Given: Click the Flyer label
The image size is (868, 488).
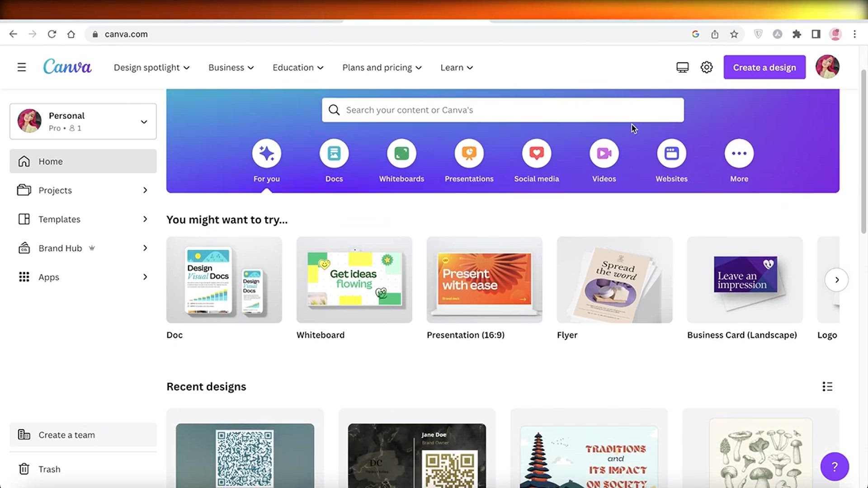Looking at the screenshot, I should 567,335.
